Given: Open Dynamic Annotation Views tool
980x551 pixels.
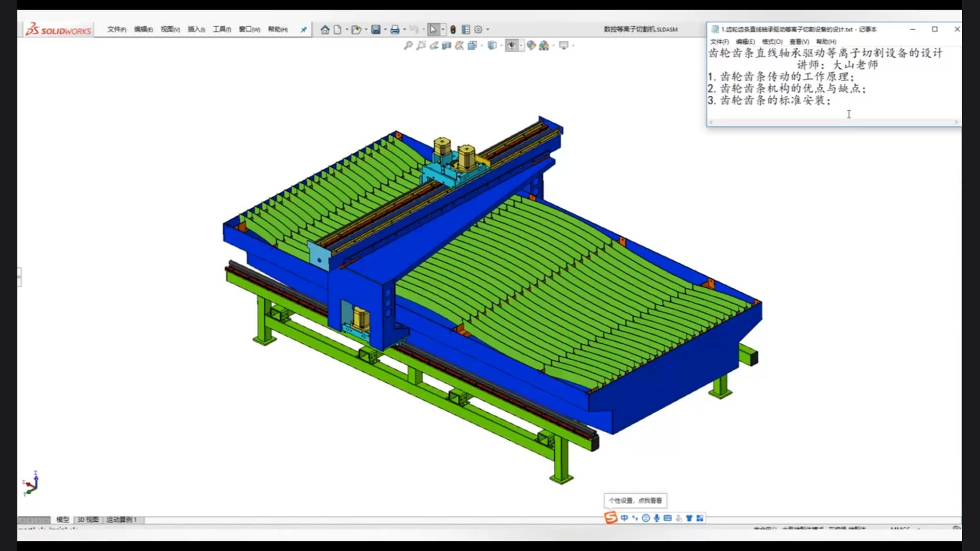Looking at the screenshot, I should [x=459, y=45].
